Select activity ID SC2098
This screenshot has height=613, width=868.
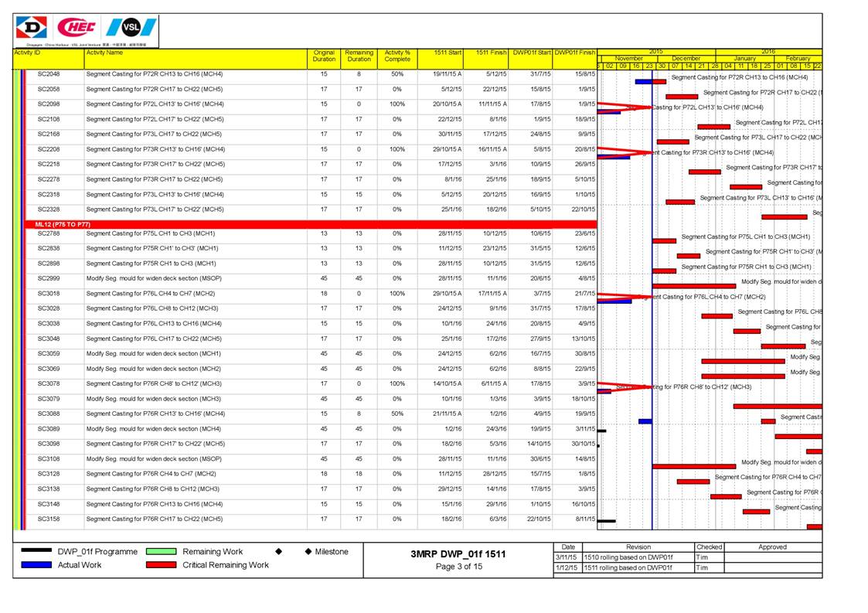(49, 104)
